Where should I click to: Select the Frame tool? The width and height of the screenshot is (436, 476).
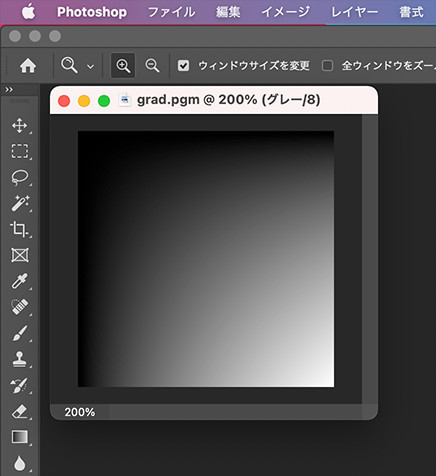pos(20,255)
